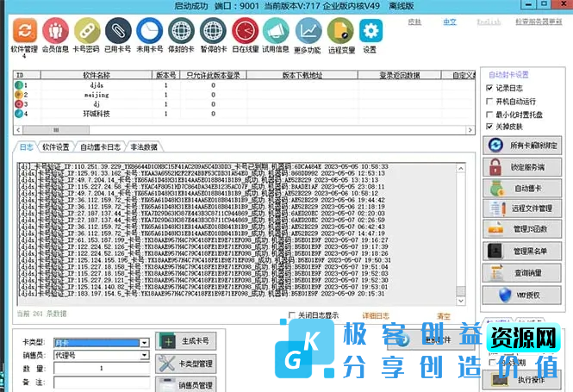The height and width of the screenshot is (392, 573).
Task: Click the ID column header
Action: (x=27, y=75)
